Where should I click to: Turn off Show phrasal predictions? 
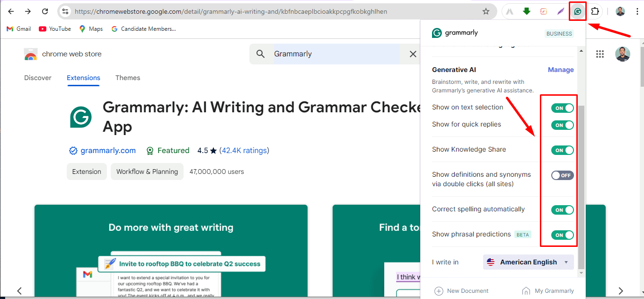click(x=563, y=235)
